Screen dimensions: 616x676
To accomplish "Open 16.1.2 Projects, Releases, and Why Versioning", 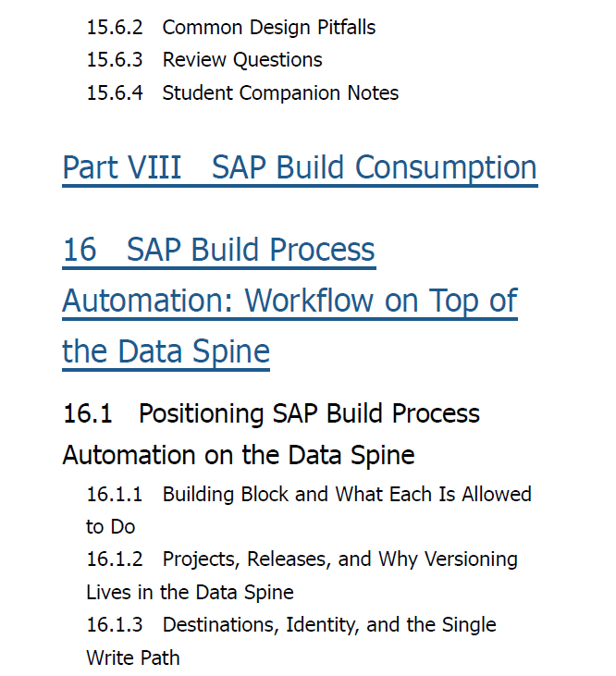I will [x=302, y=559].
